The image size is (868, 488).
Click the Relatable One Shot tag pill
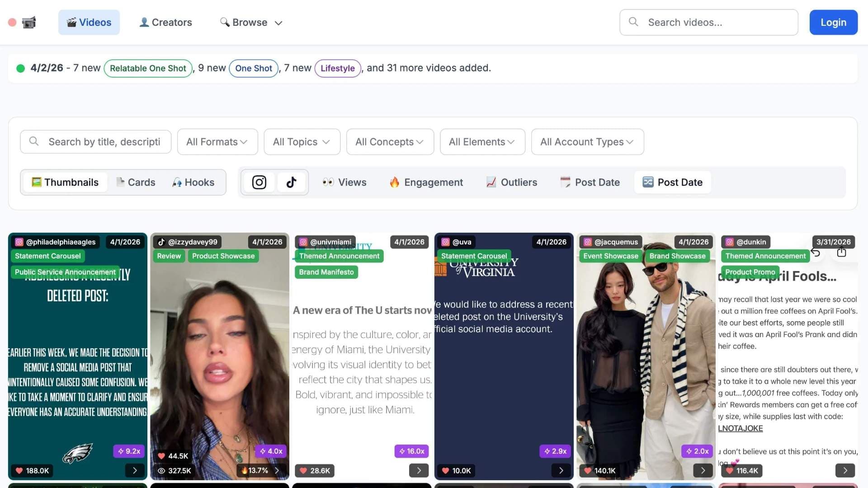coord(148,68)
